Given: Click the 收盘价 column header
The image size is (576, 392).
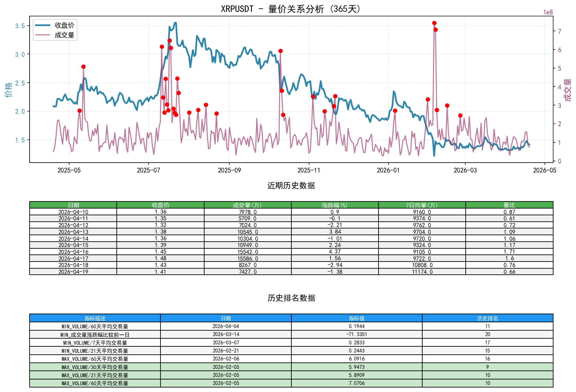Looking at the screenshot, I should tap(160, 205).
